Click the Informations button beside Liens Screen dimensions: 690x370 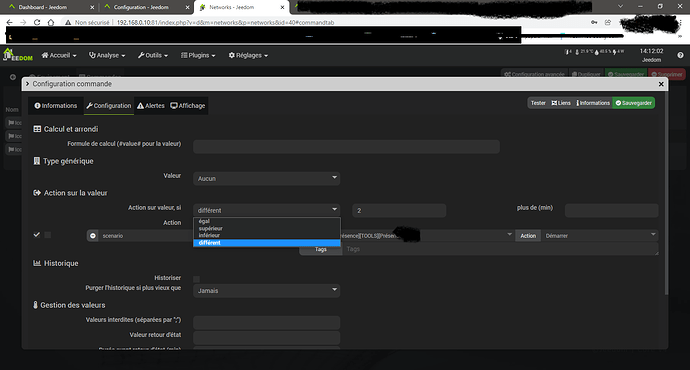[593, 103]
